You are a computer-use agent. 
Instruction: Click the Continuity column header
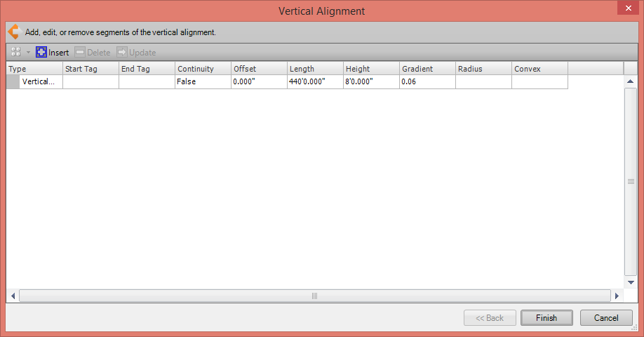click(203, 69)
